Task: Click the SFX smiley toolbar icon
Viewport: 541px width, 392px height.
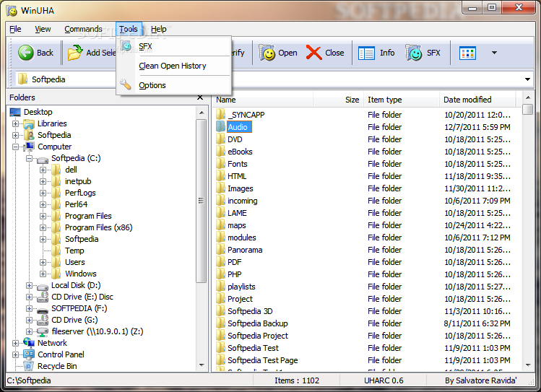Action: tap(413, 53)
